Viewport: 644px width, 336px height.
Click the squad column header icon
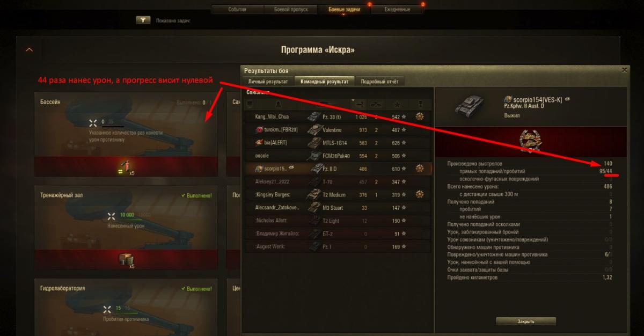250,104
